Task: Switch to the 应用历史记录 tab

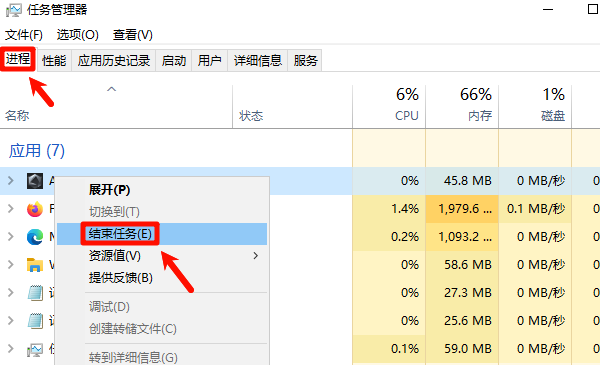Action: point(114,60)
